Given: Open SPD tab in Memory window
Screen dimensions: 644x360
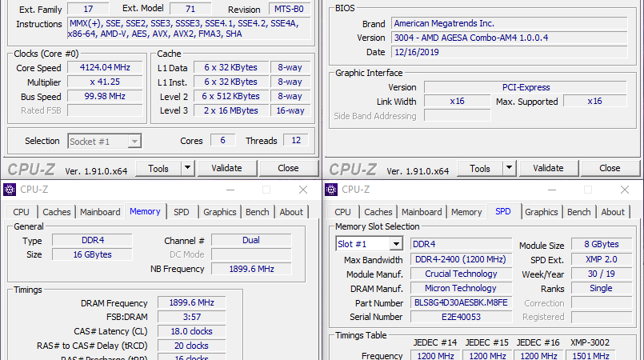Looking at the screenshot, I should pos(181,212).
